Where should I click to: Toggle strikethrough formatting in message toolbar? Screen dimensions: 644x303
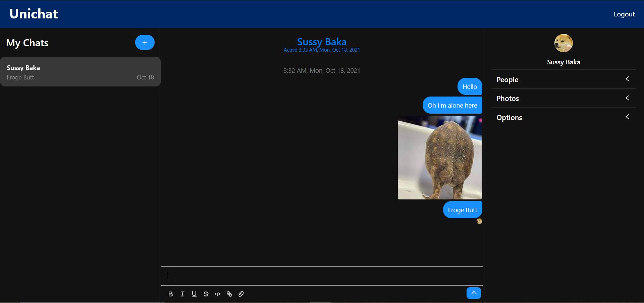pyautogui.click(x=206, y=294)
